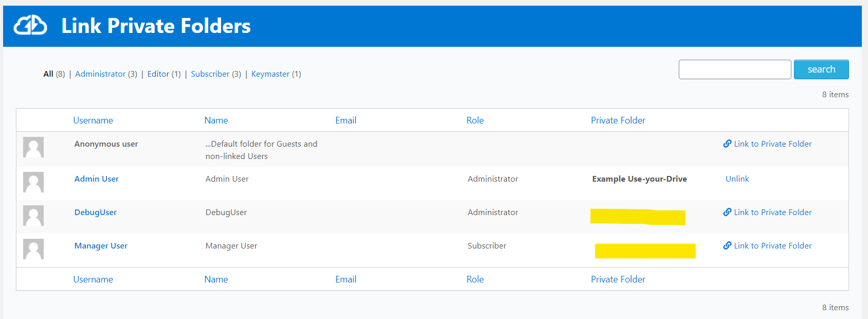Image resolution: width=868 pixels, height=319 pixels.
Task: Filter list by Editor role
Action: [158, 74]
